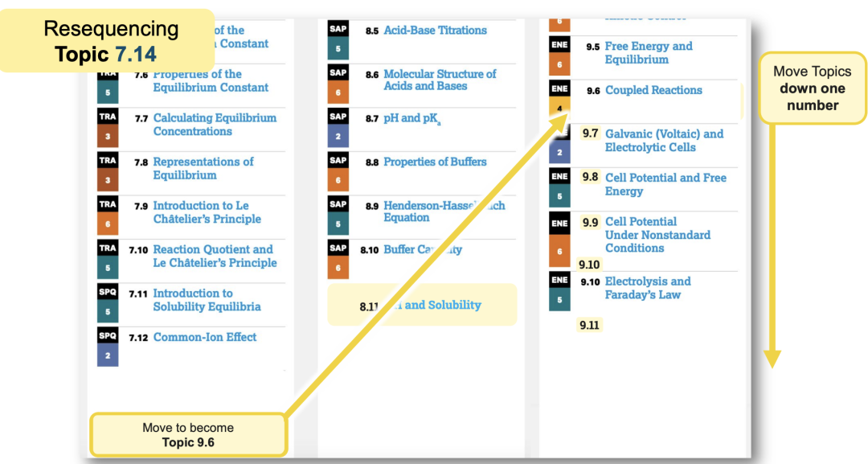Click the SAP 5 badge beside Henderson-Hasselbalch Equation
The height and width of the screenshot is (464, 868).
338,215
